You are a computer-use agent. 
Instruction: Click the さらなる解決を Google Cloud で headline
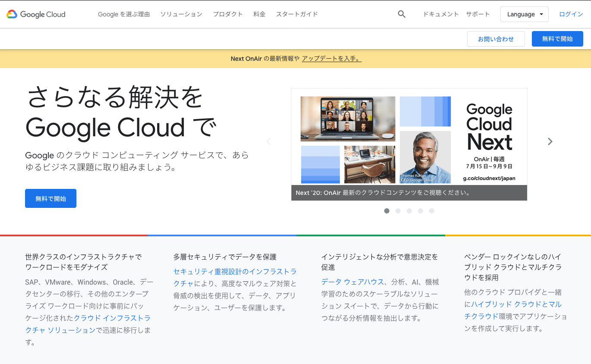tap(121, 112)
